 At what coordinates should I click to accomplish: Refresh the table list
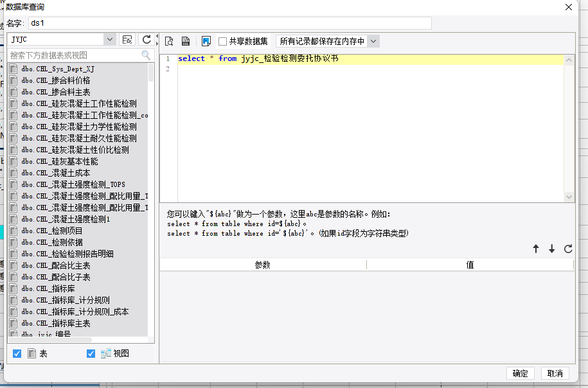[x=147, y=39]
